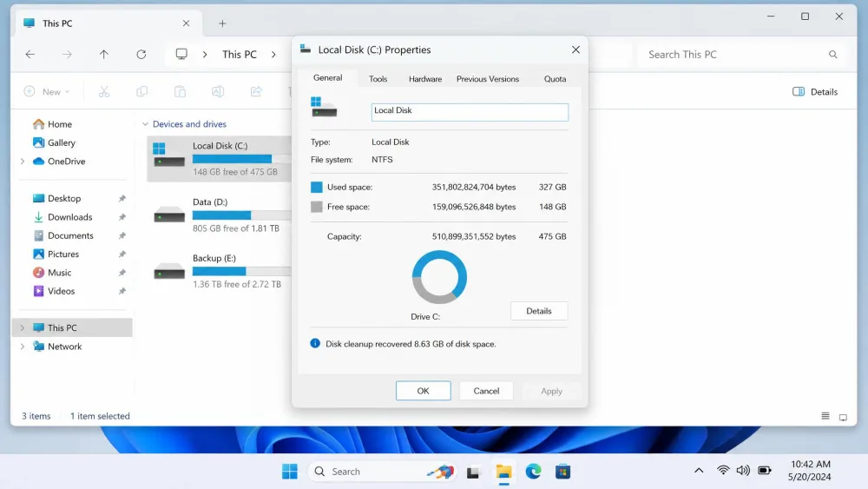Open File Explorer from the taskbar

tap(503, 472)
